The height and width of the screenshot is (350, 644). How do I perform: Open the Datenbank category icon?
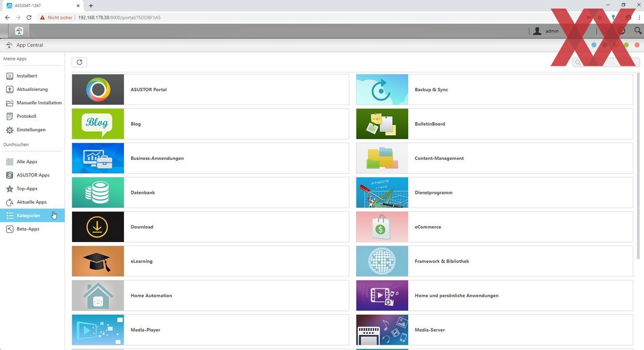pyautogui.click(x=98, y=192)
